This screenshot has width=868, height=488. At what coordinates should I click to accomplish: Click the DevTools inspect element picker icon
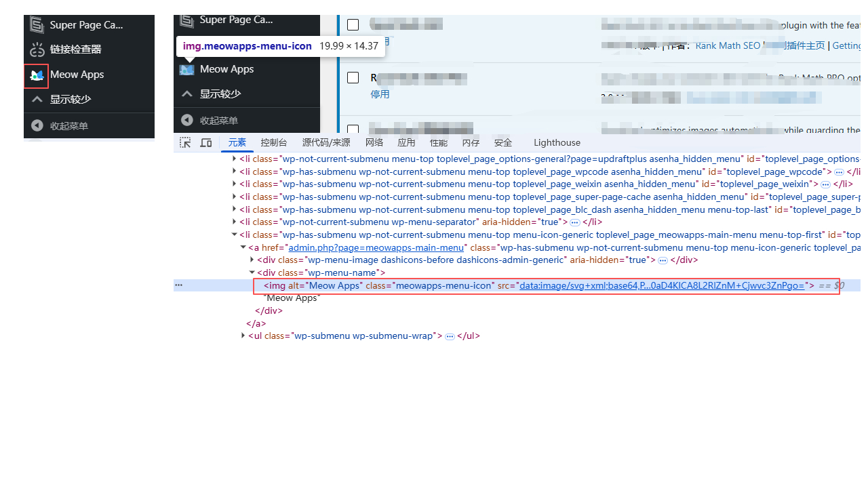click(185, 142)
